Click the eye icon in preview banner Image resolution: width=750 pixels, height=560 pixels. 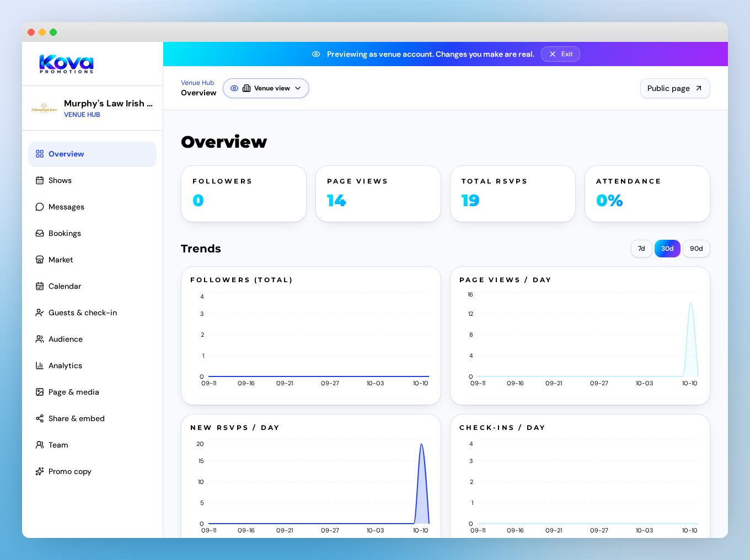click(316, 54)
